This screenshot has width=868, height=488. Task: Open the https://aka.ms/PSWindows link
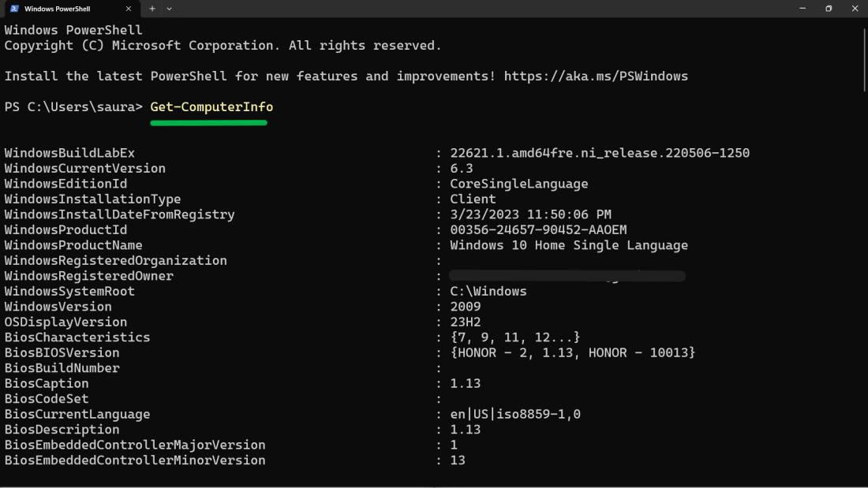pyautogui.click(x=596, y=76)
